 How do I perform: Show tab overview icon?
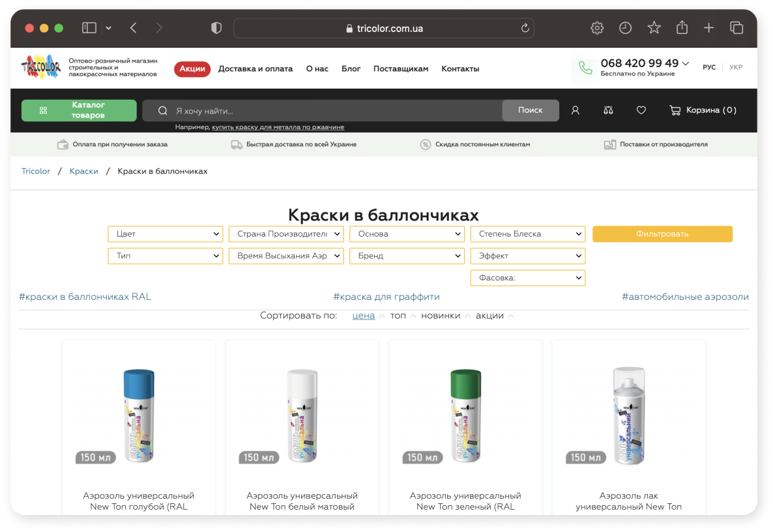tap(736, 28)
